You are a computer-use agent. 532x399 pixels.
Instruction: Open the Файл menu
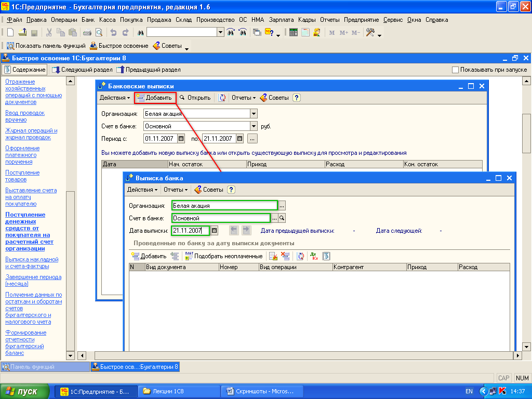pos(14,20)
